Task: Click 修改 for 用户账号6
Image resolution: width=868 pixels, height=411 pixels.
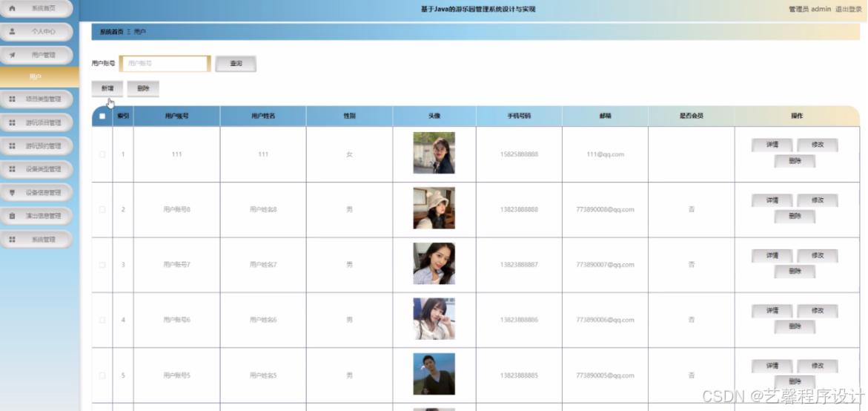Action: tap(818, 311)
